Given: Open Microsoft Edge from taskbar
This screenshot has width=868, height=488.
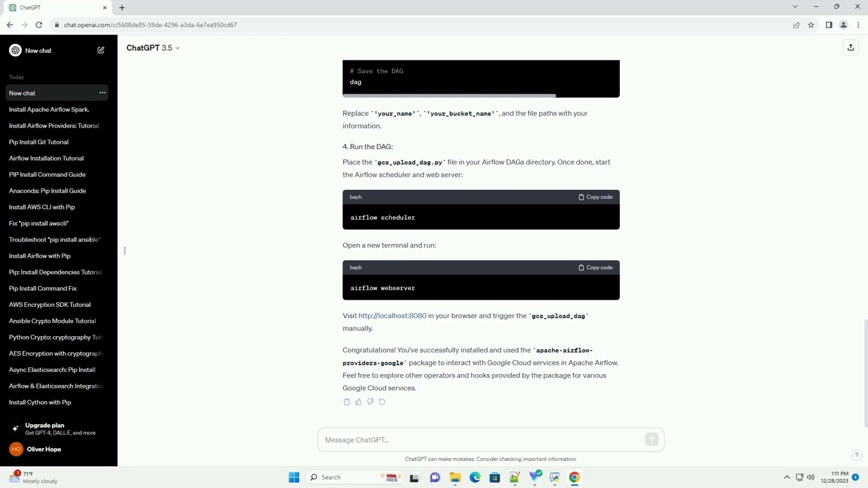Looking at the screenshot, I should click(x=475, y=477).
